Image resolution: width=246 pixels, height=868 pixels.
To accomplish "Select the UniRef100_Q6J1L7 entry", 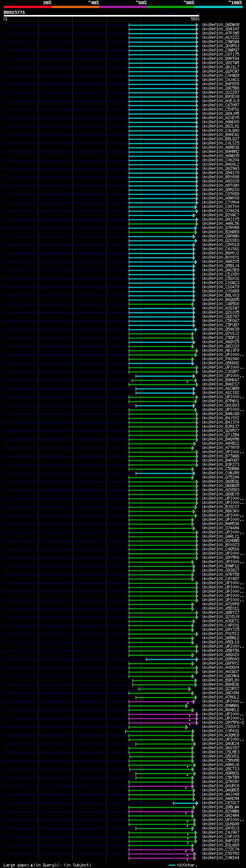I will click(x=221, y=67).
